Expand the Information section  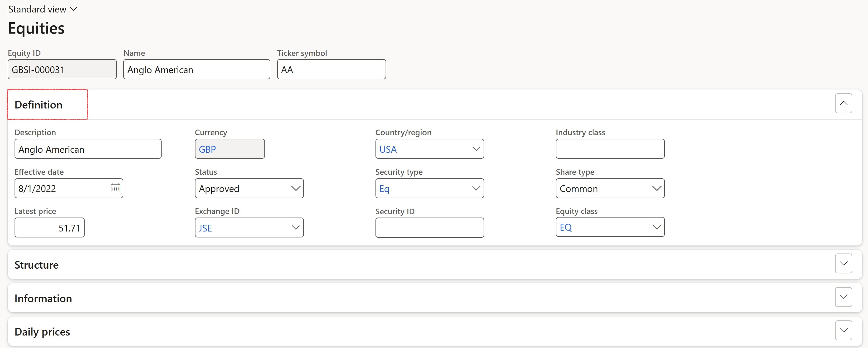pos(843,297)
